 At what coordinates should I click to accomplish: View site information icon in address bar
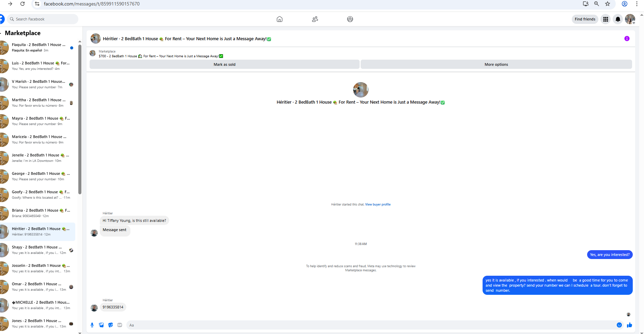[x=37, y=4]
